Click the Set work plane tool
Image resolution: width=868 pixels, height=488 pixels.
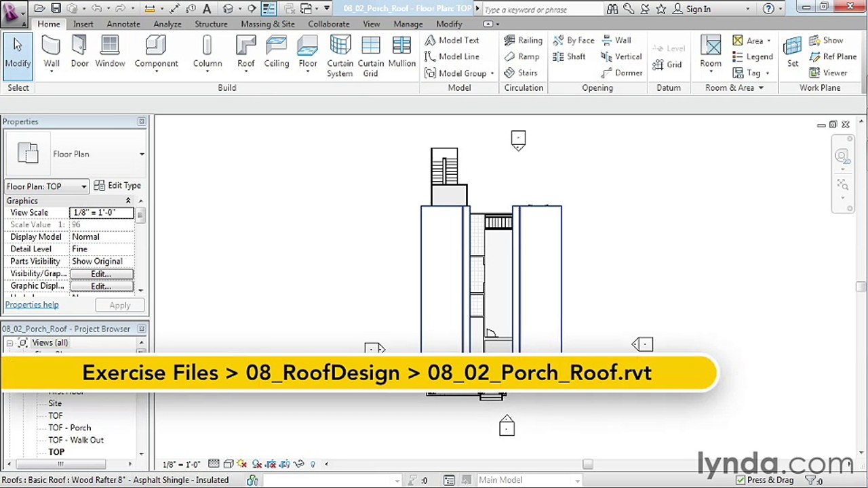[792, 52]
